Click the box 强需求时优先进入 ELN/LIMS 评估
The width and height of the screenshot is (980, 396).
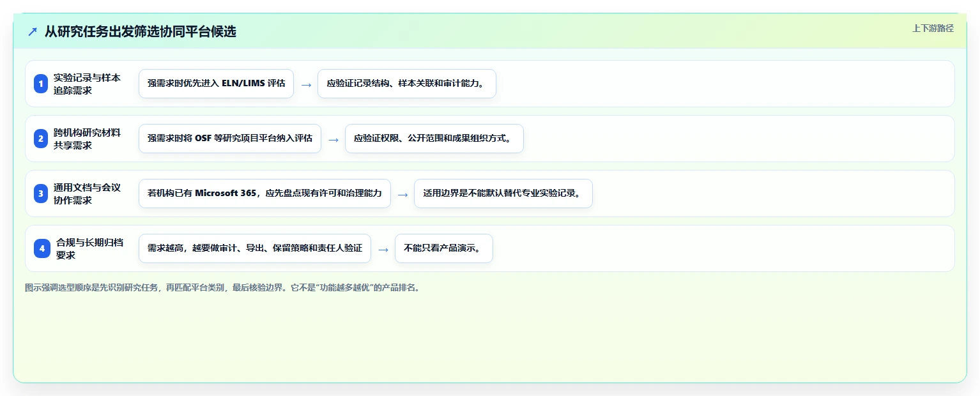tap(216, 84)
